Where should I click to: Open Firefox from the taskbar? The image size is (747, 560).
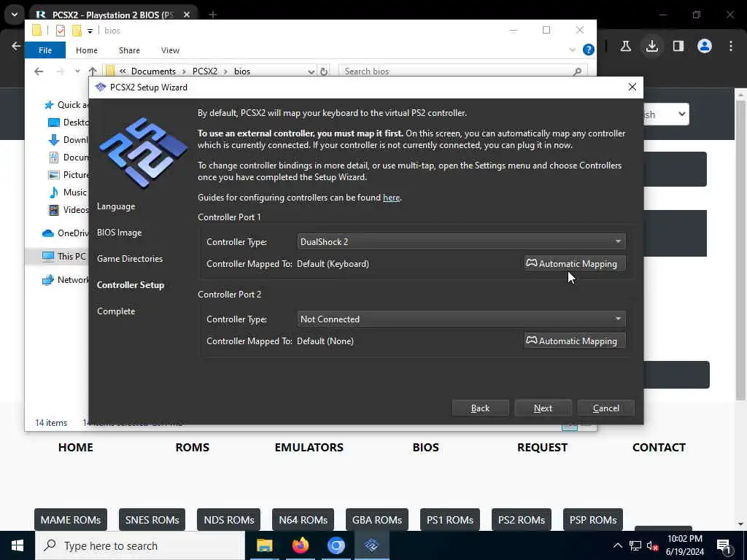(x=300, y=545)
